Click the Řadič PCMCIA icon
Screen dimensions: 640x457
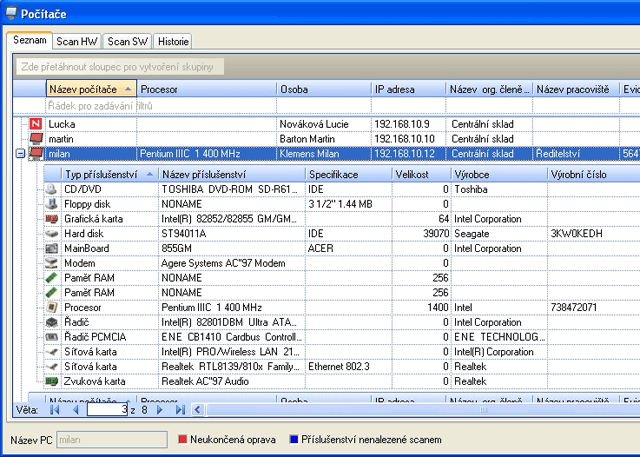(x=51, y=337)
